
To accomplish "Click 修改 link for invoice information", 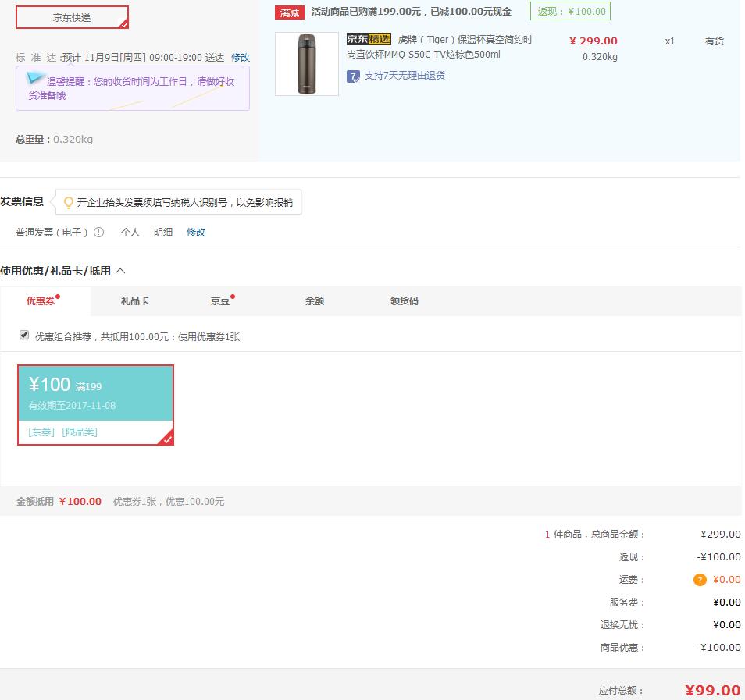I will (196, 233).
